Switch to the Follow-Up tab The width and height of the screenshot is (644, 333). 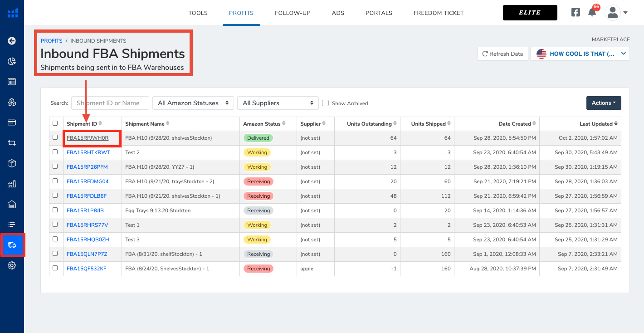tap(293, 13)
